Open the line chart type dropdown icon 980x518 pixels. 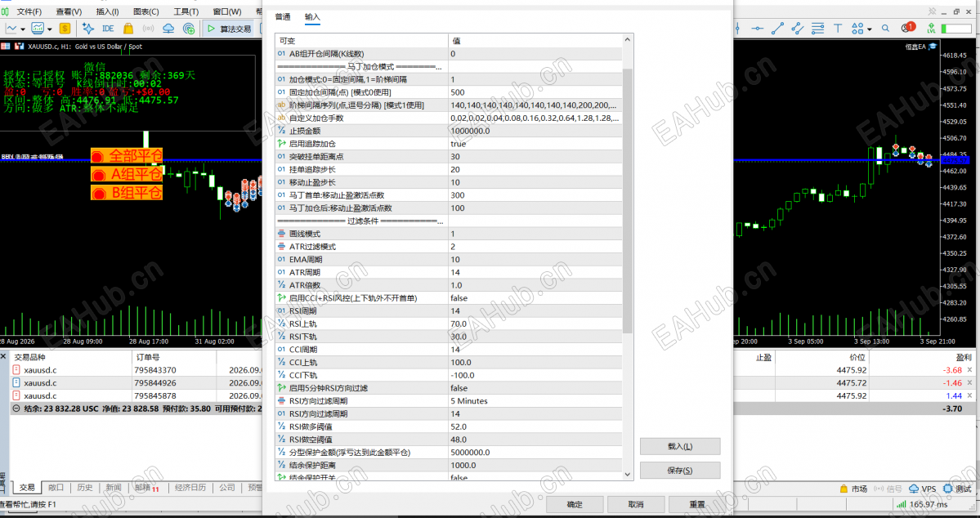pyautogui.click(x=11, y=28)
